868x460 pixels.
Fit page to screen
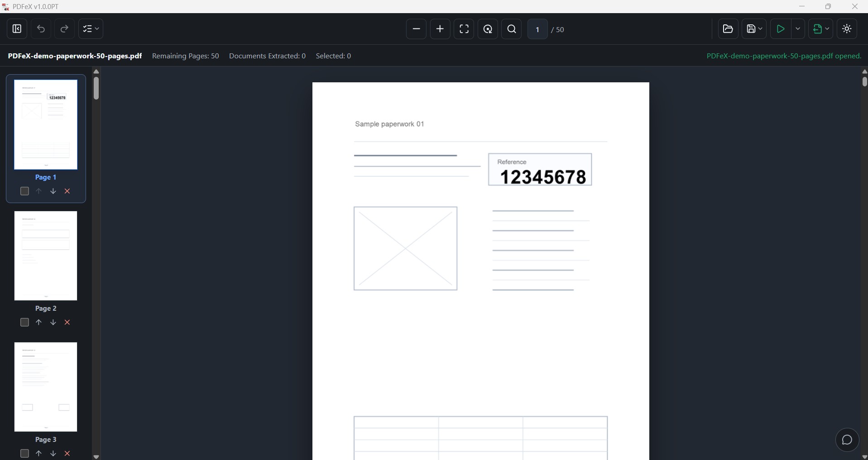[x=464, y=29]
